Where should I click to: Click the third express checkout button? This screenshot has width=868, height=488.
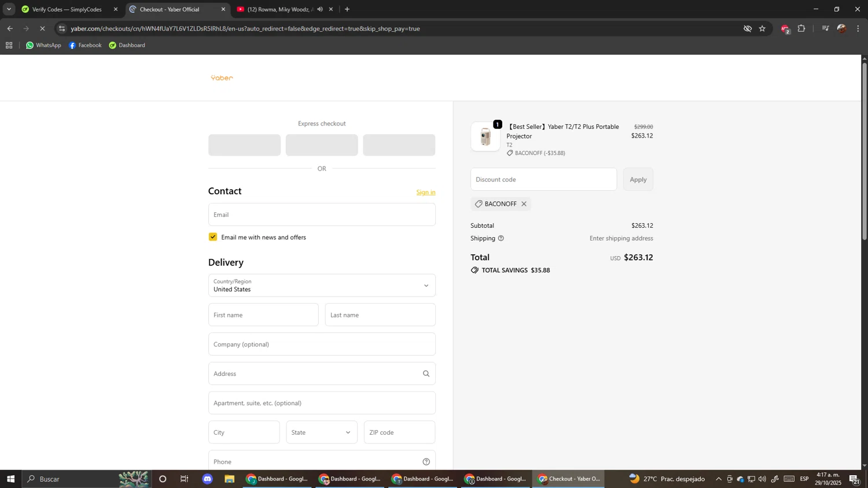[x=399, y=145]
